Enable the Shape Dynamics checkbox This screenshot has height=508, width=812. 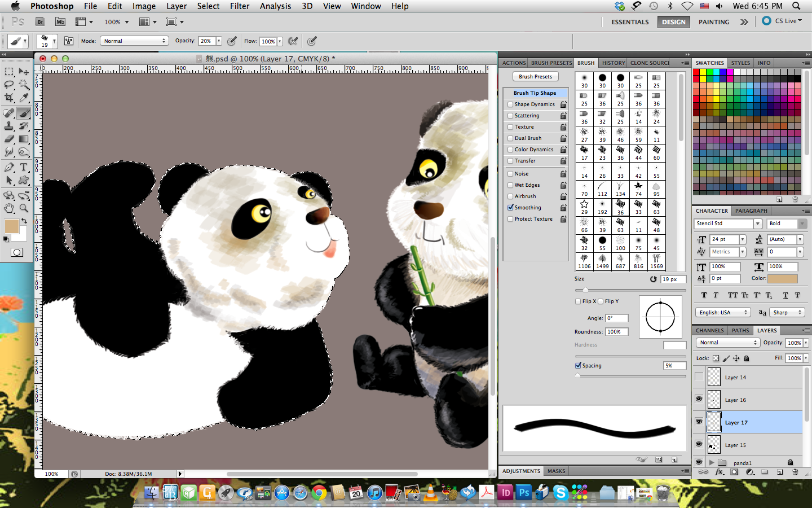pos(510,104)
